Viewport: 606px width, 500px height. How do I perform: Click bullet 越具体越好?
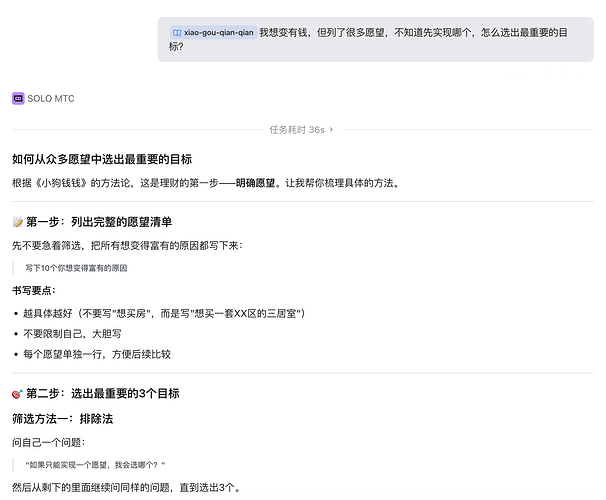pyautogui.click(x=164, y=313)
